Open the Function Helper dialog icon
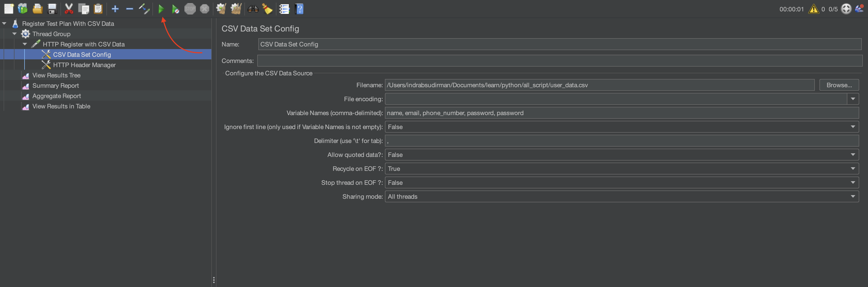868x287 pixels. [284, 9]
